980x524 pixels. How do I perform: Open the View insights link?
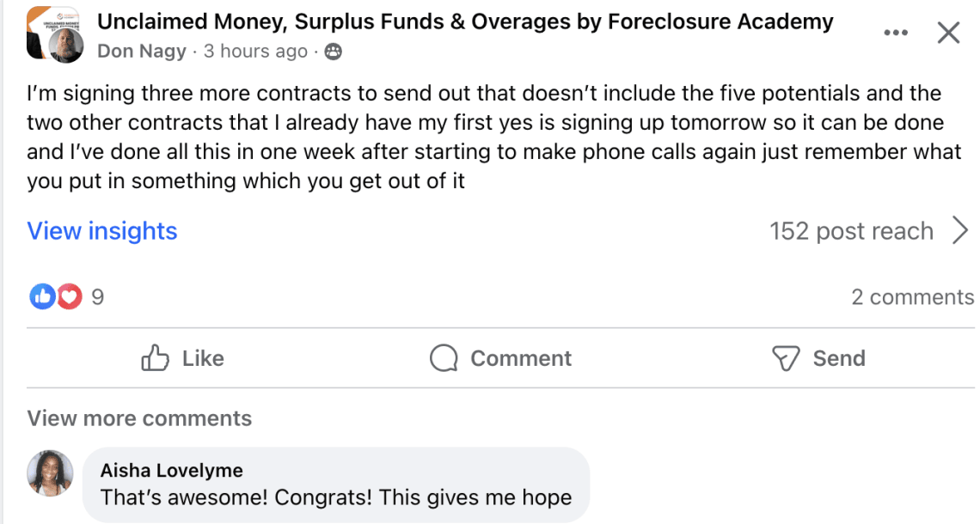coord(102,231)
